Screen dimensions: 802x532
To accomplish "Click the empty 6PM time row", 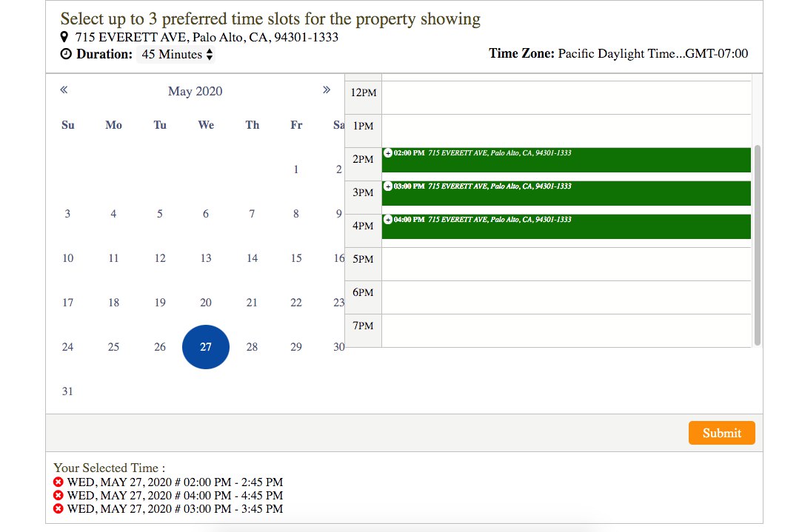I will [x=567, y=297].
